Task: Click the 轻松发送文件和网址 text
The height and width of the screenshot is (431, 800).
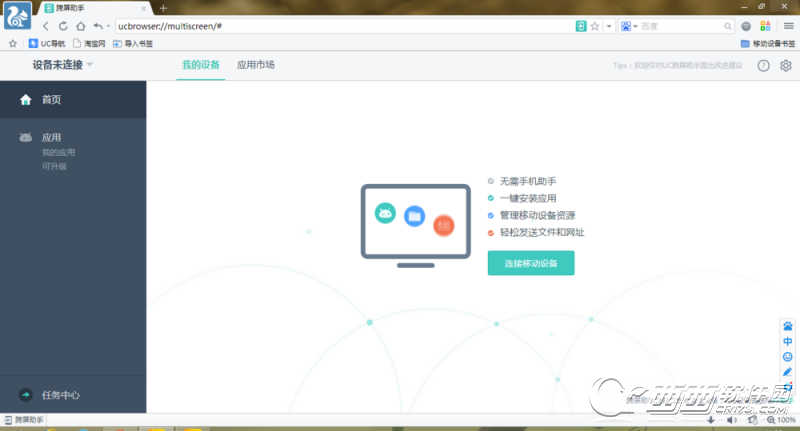Action: click(542, 233)
